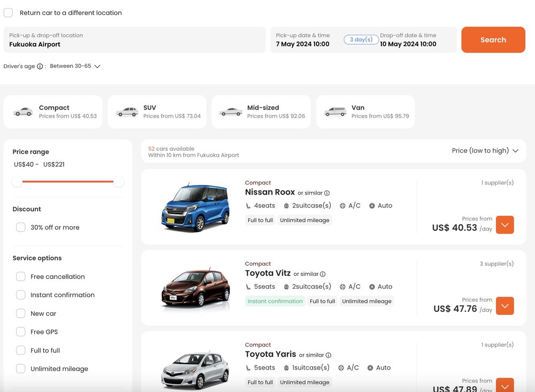Click the seat icon on Toyota Vitz row
535x392 pixels.
click(x=248, y=287)
